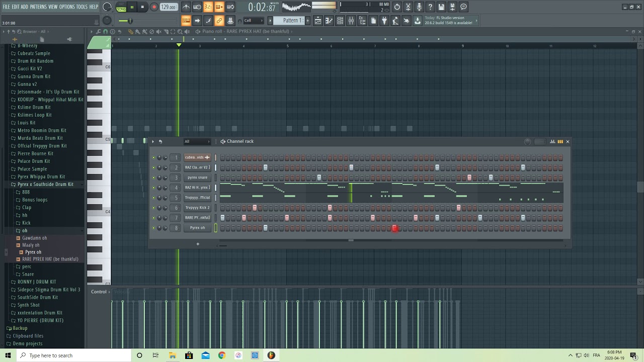Add a new pattern with plus button
This screenshot has height=362, width=644.
(x=308, y=21)
